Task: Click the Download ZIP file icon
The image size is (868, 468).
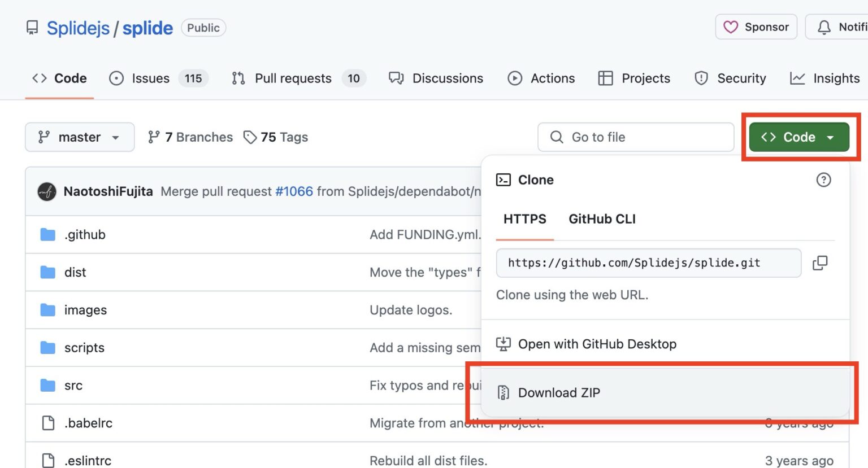Action: [503, 393]
